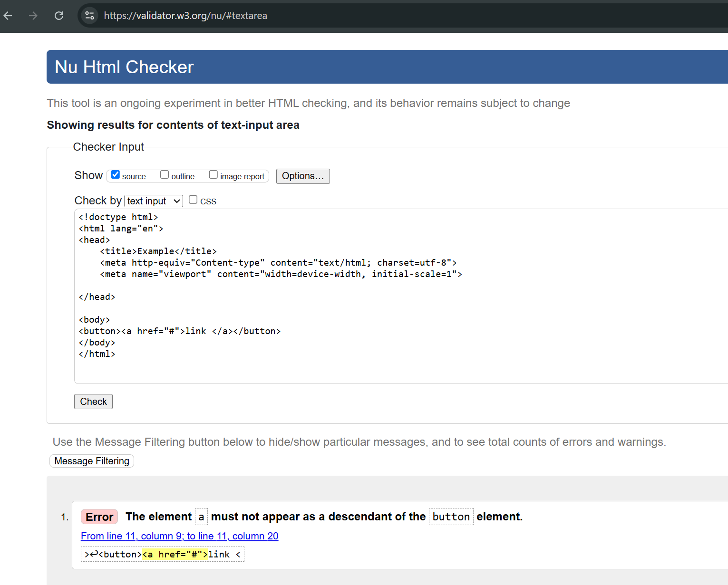Image resolution: width=728 pixels, height=585 pixels.
Task: Click the <html lang="en"> line in textarea
Action: click(121, 228)
